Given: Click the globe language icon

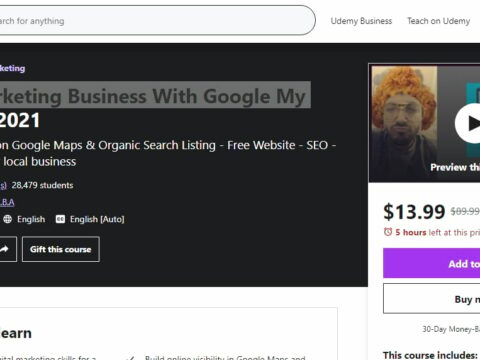Looking at the screenshot, I should tap(7, 219).
